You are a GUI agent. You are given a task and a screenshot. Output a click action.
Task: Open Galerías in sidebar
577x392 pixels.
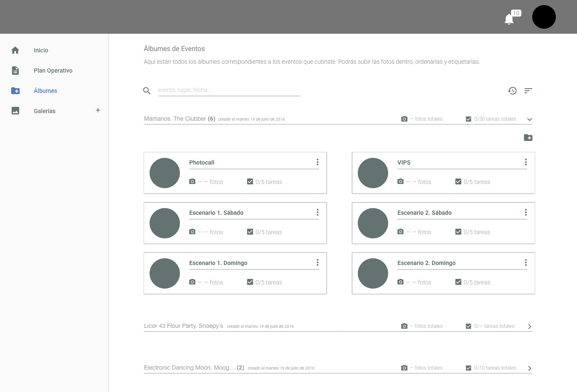[44, 111]
